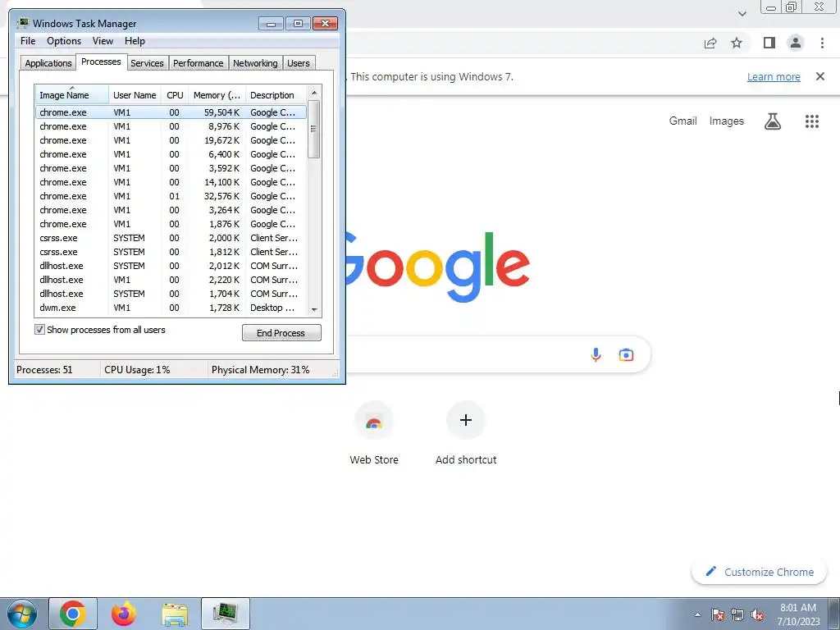The height and width of the screenshot is (630, 840).
Task: Sort by the User Name column header
Action: (x=135, y=95)
